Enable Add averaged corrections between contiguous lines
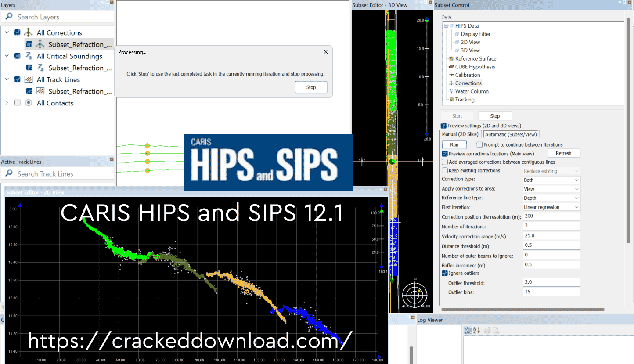 (x=445, y=162)
